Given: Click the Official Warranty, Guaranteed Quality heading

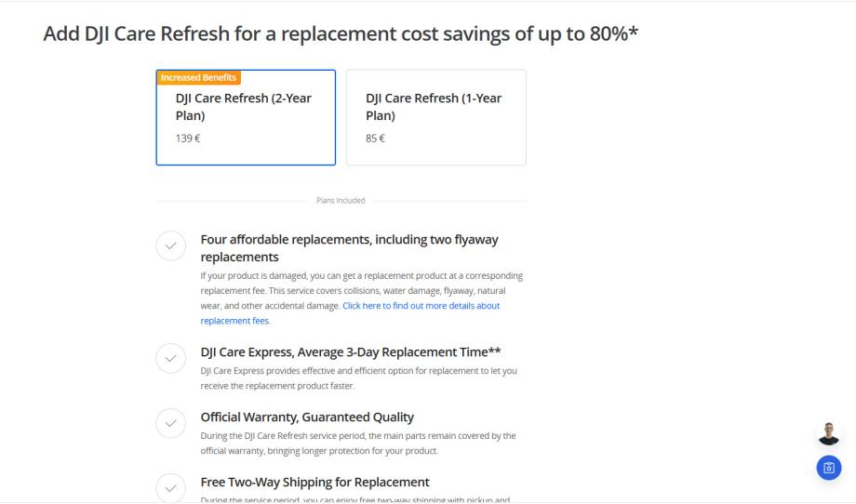Looking at the screenshot, I should pos(307,417).
